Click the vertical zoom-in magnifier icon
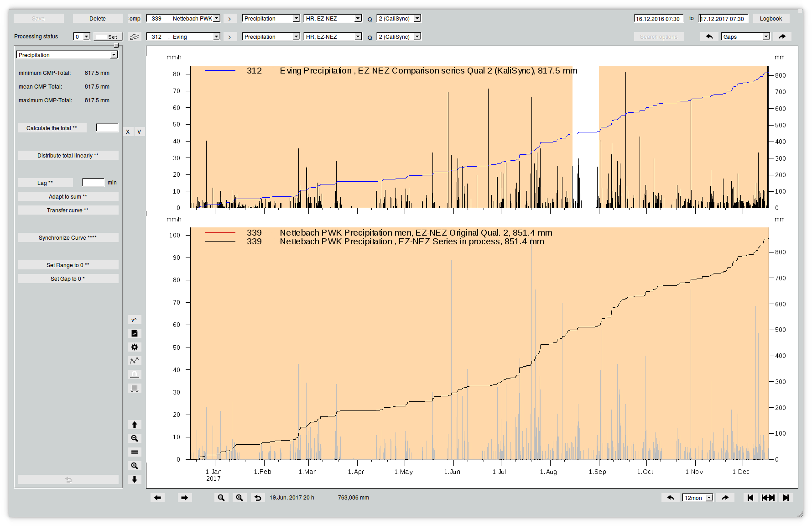Screen dimensions: 812x526 134,466
